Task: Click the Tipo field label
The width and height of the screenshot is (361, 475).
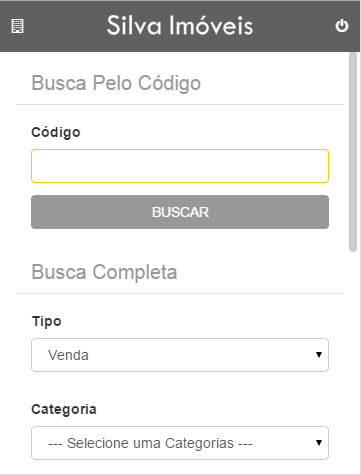Action: point(47,322)
